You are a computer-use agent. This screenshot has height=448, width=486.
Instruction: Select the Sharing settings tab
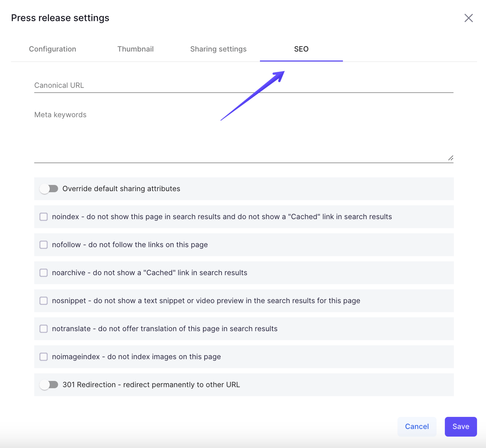coord(218,49)
